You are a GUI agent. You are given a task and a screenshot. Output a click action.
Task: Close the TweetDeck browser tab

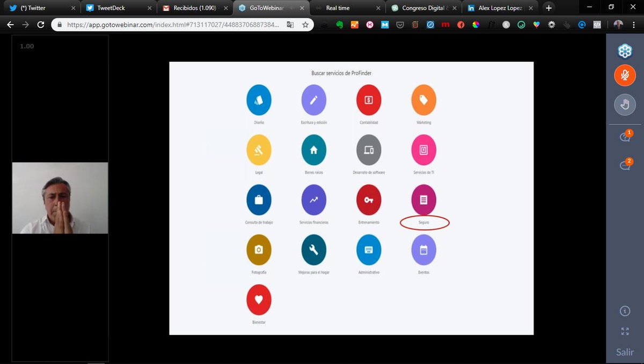coord(150,8)
